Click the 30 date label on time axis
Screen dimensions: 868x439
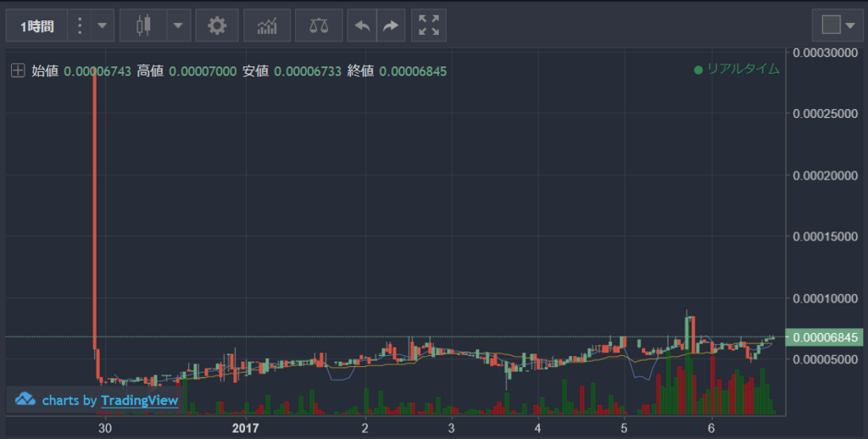pos(104,428)
